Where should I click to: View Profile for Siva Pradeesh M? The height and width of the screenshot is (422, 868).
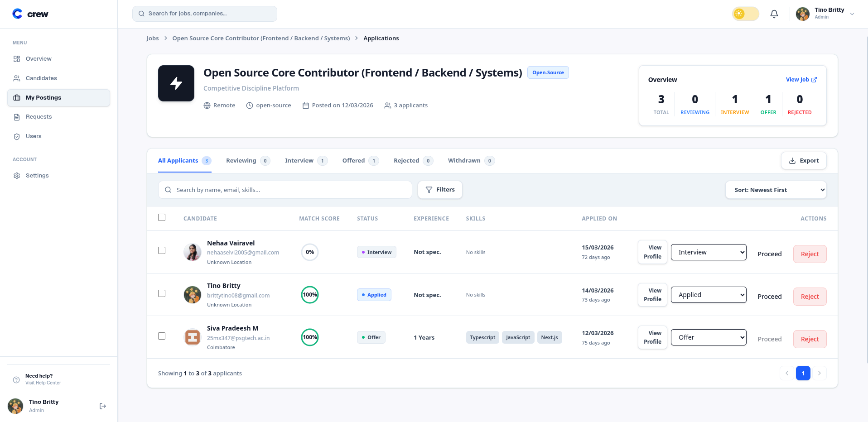[x=652, y=337]
